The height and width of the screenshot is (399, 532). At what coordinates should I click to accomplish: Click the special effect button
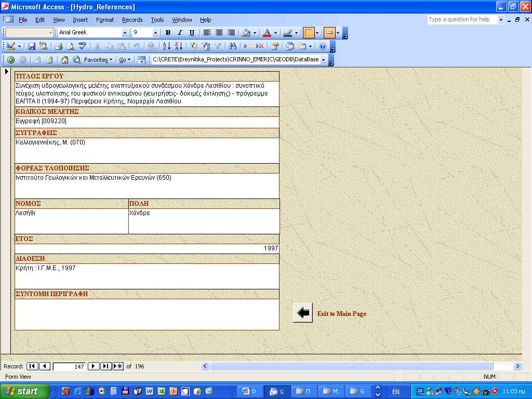pyautogui.click(x=329, y=33)
